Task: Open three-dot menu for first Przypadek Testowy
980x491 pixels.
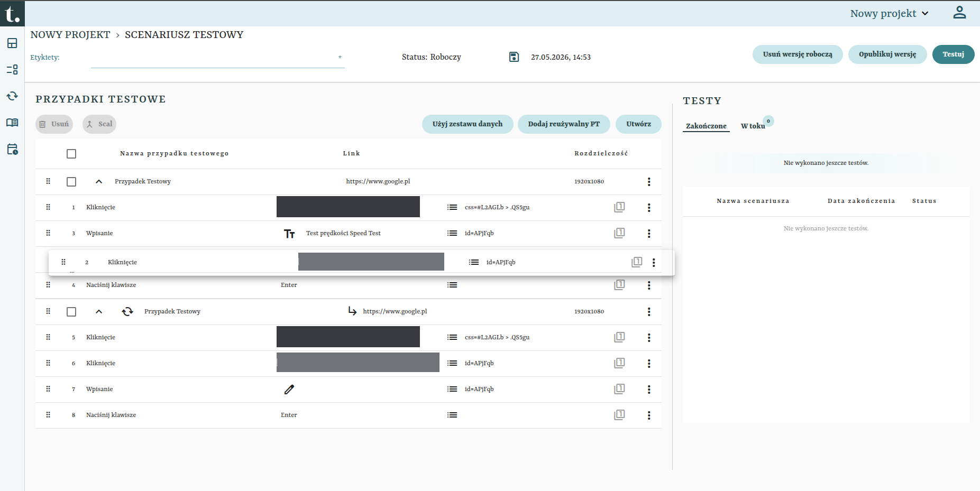Action: [x=649, y=182]
